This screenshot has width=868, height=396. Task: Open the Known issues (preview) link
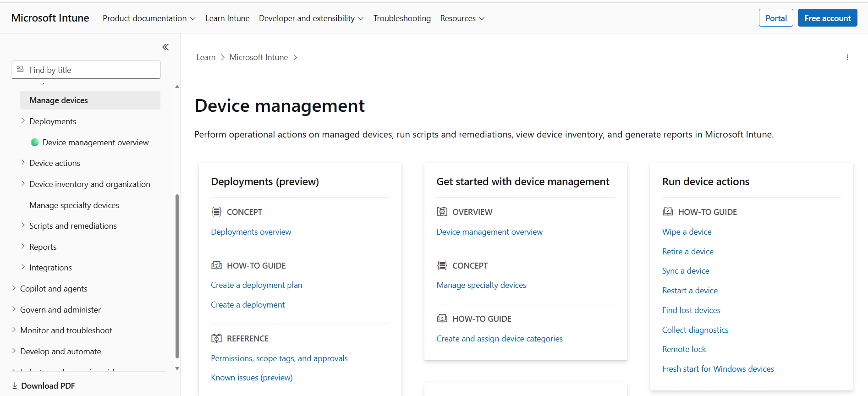click(x=252, y=377)
